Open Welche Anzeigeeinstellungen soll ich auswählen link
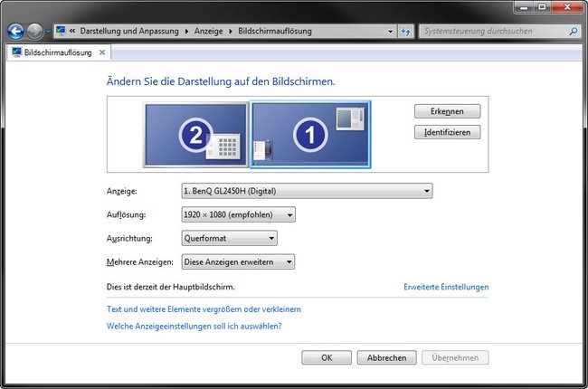This screenshot has width=588, height=389. tap(194, 326)
